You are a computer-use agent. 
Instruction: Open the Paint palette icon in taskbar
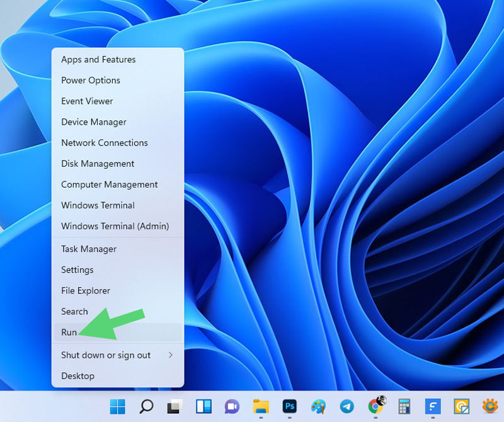click(318, 406)
